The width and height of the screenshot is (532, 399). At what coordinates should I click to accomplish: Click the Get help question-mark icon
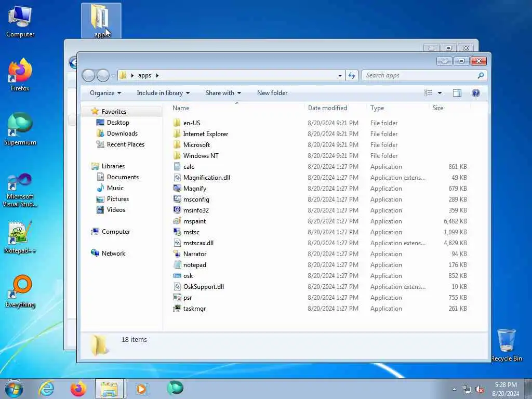coord(476,93)
